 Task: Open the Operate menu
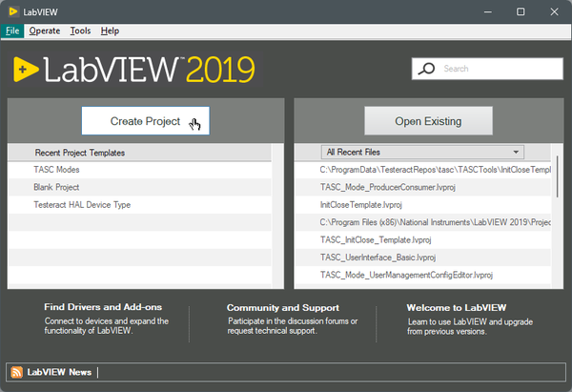tap(44, 31)
